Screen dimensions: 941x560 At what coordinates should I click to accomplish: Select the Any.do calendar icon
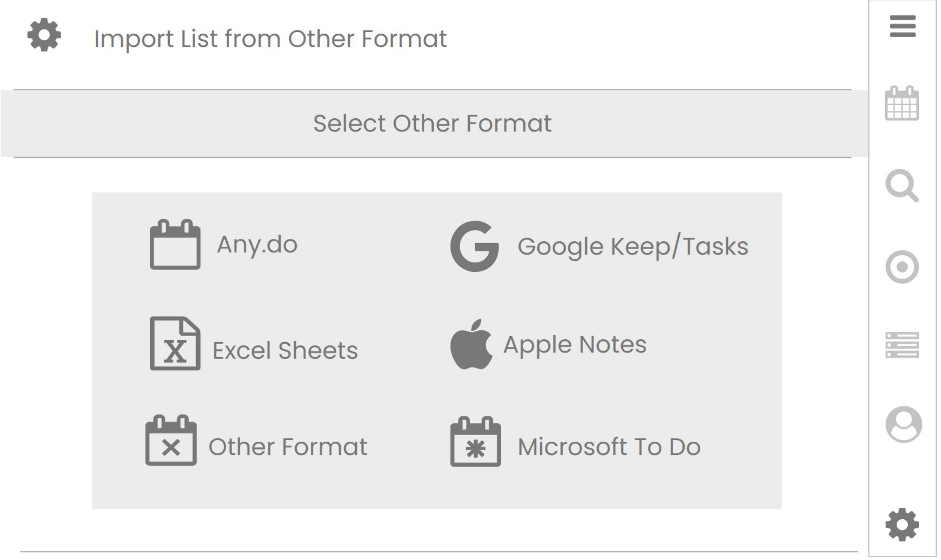coord(175,244)
